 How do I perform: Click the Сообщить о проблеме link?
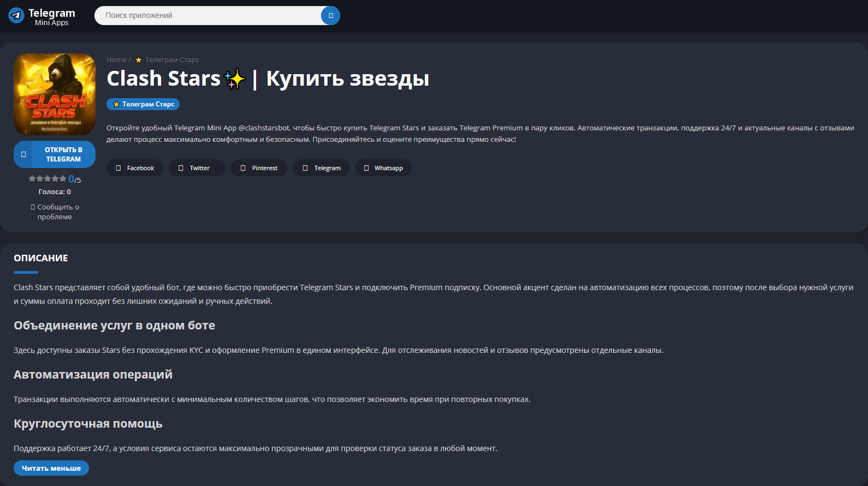tap(55, 212)
